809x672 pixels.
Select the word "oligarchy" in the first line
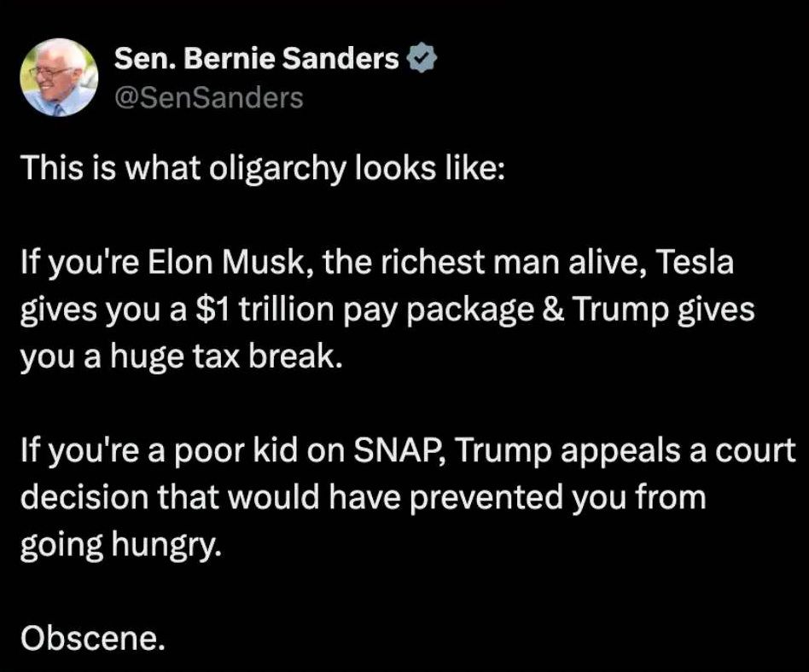click(276, 170)
